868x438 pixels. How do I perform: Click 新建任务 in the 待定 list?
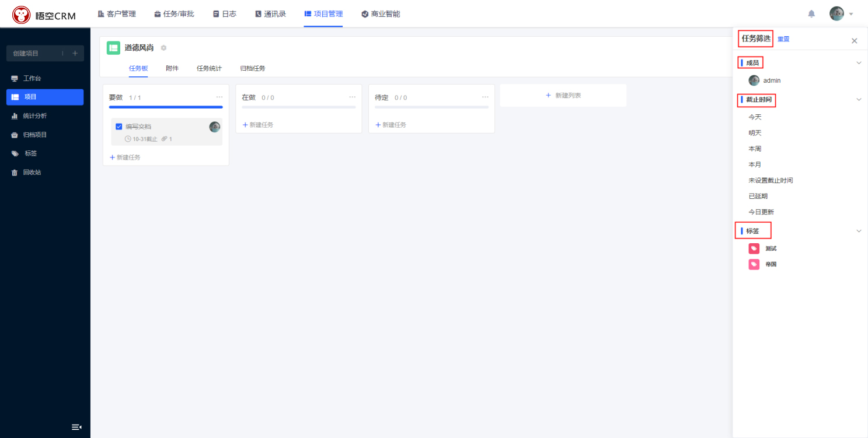click(x=391, y=125)
